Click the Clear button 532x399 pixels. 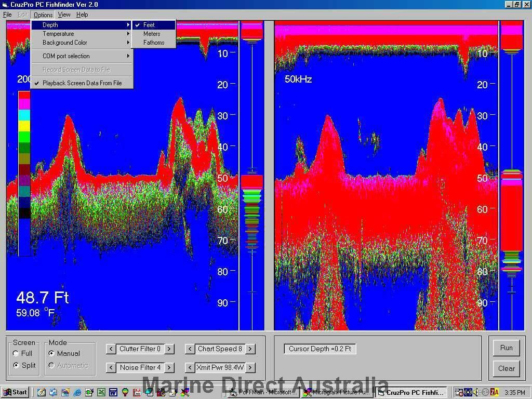tap(506, 368)
